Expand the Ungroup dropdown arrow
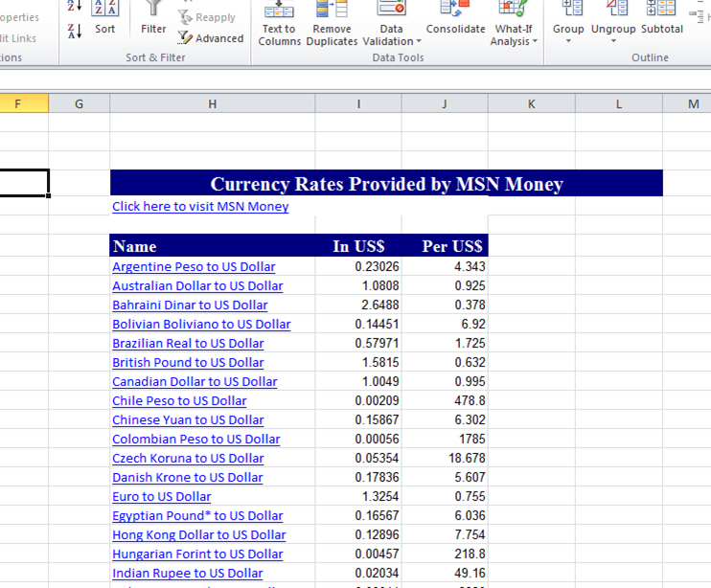711x588 pixels. pos(613,41)
